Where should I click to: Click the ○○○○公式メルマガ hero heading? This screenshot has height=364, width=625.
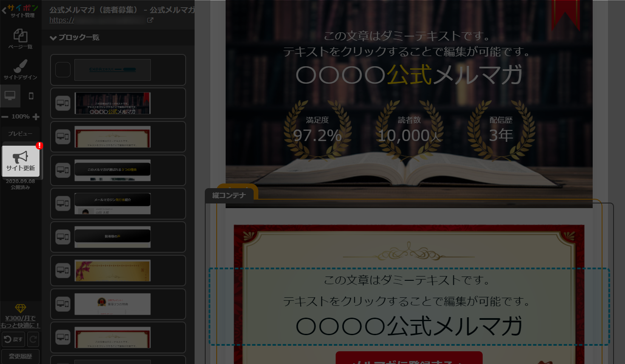[409, 75]
